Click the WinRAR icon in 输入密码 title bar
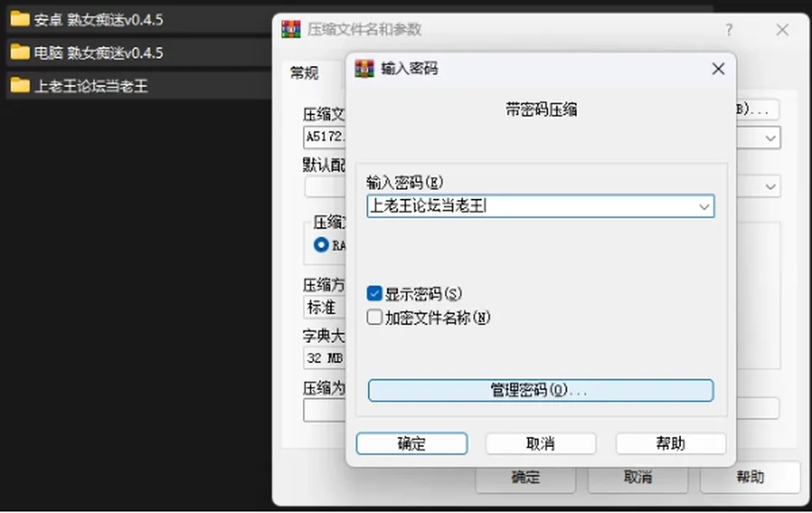The image size is (812, 513). [x=364, y=69]
